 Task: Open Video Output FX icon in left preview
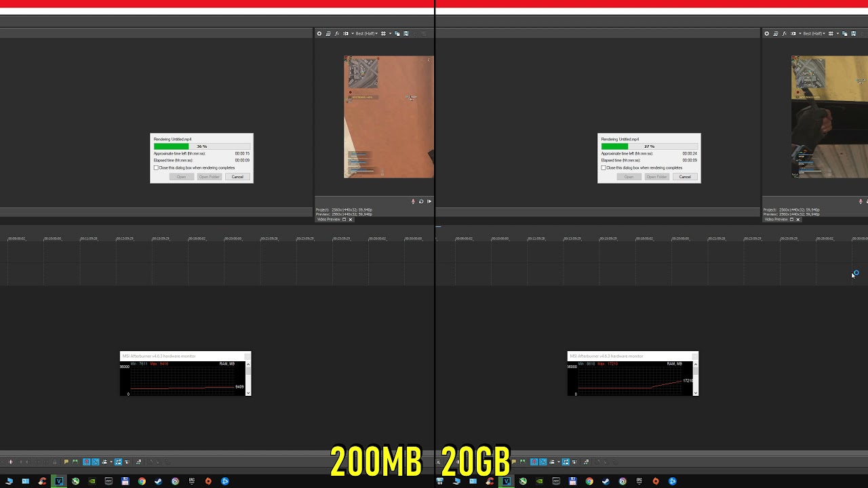coord(337,33)
